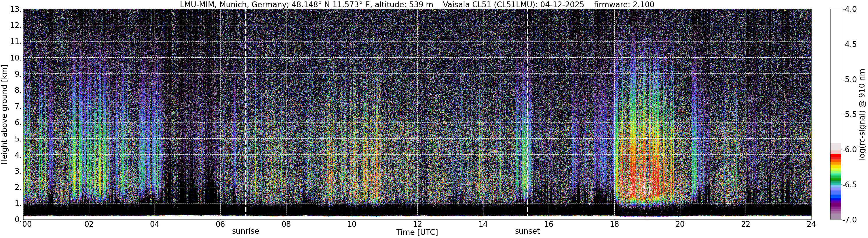The image size is (868, 238).
Task: Click the dashed sunrise marker line
Action: coord(246,112)
